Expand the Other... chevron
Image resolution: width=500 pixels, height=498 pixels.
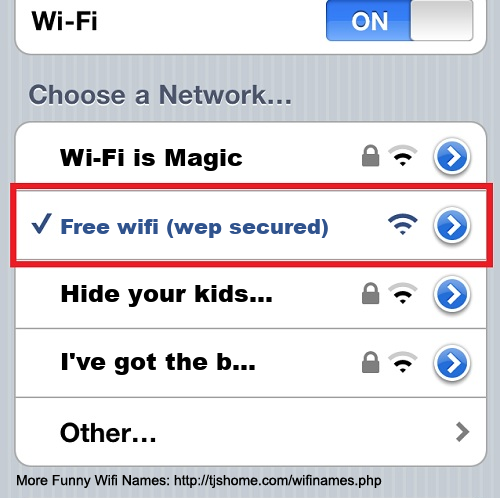click(462, 432)
